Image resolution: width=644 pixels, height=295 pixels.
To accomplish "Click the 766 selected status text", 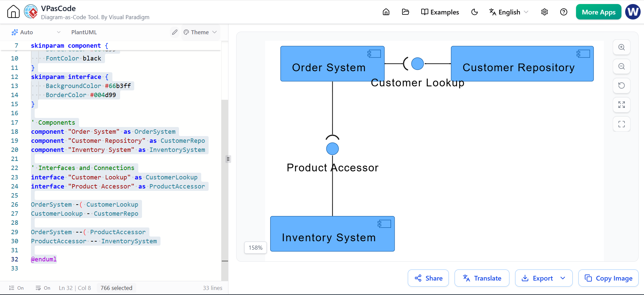I will pos(116,288).
